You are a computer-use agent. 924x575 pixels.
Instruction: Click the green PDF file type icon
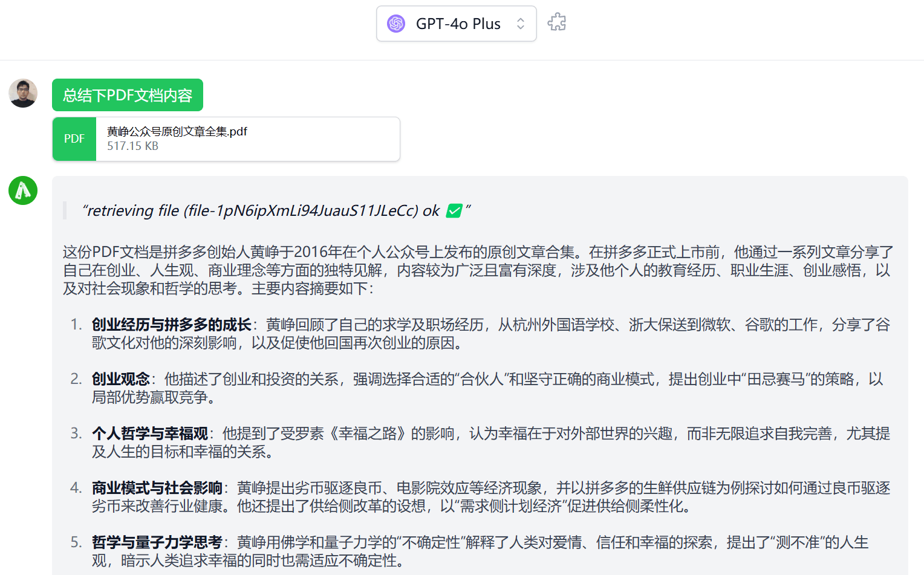[x=74, y=139]
